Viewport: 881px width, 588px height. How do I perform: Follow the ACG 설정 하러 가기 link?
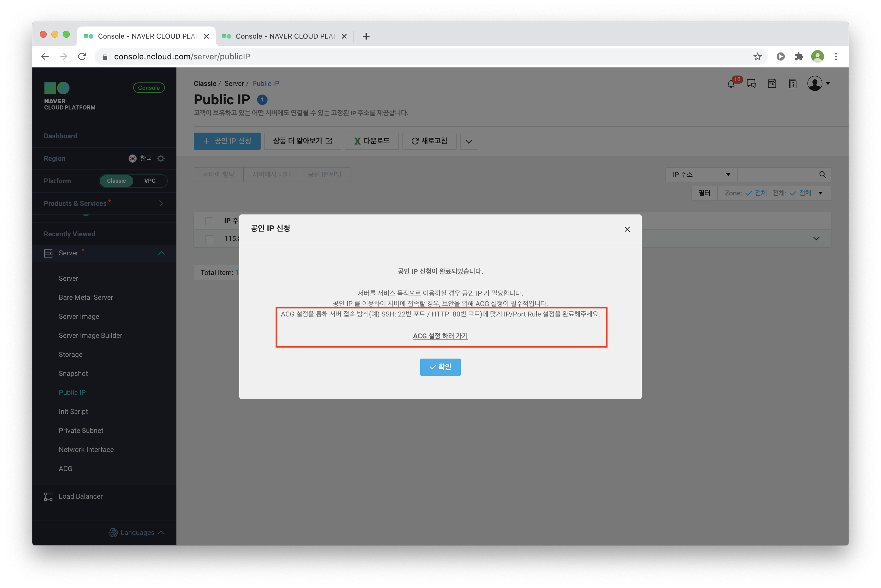point(440,336)
